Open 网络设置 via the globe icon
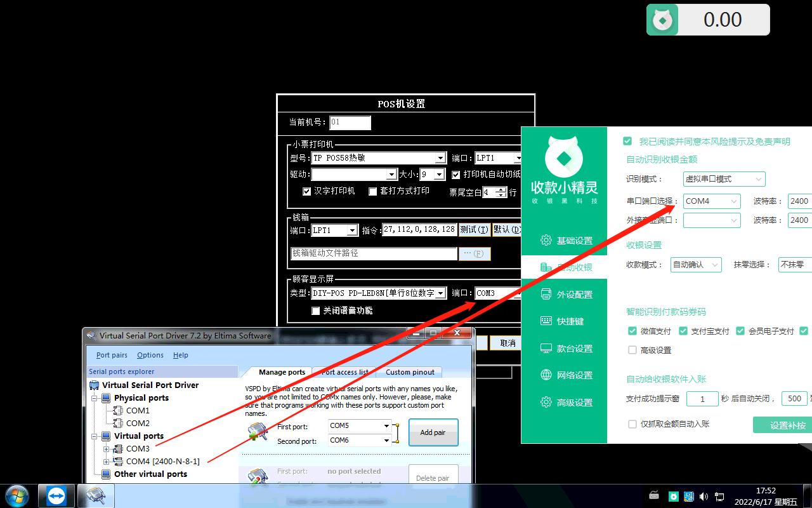The height and width of the screenshot is (508, 812). pos(546,375)
